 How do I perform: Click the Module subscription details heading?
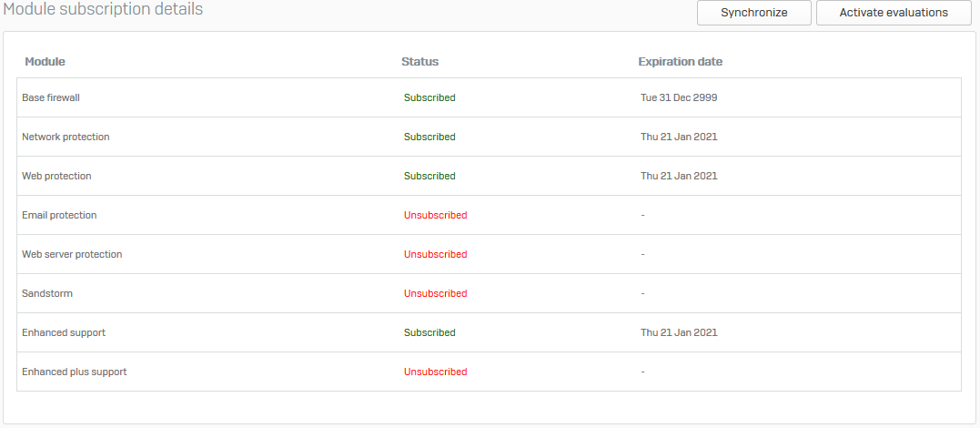[103, 9]
